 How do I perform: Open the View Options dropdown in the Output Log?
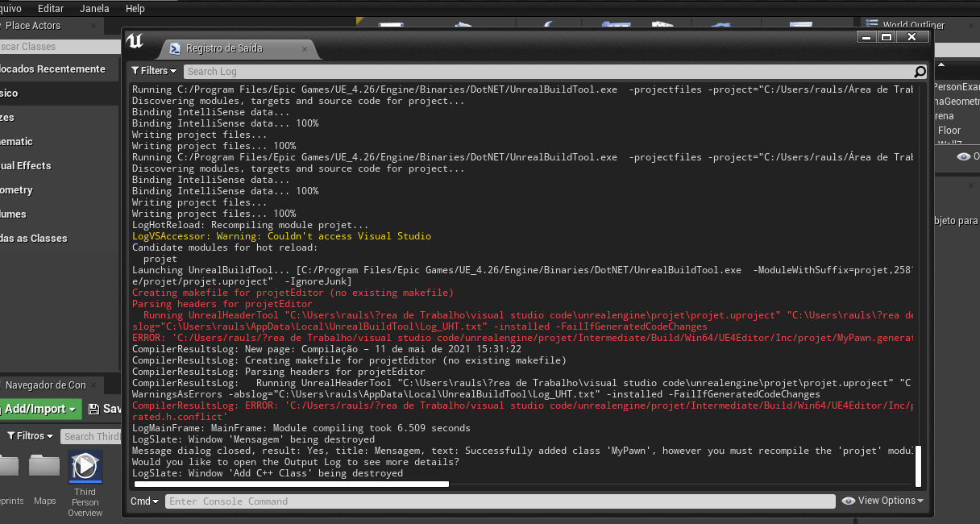pos(882,501)
